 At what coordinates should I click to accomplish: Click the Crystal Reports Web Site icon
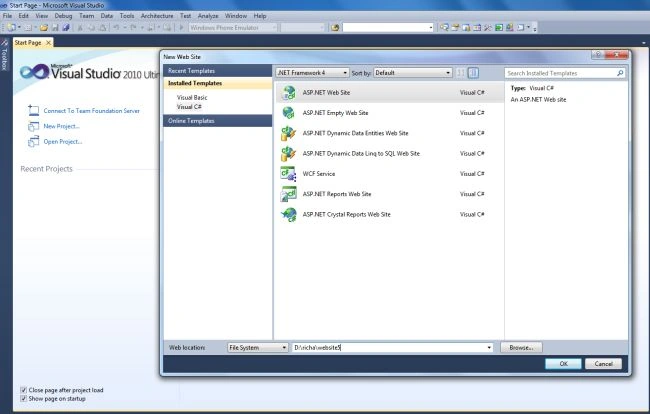point(289,214)
